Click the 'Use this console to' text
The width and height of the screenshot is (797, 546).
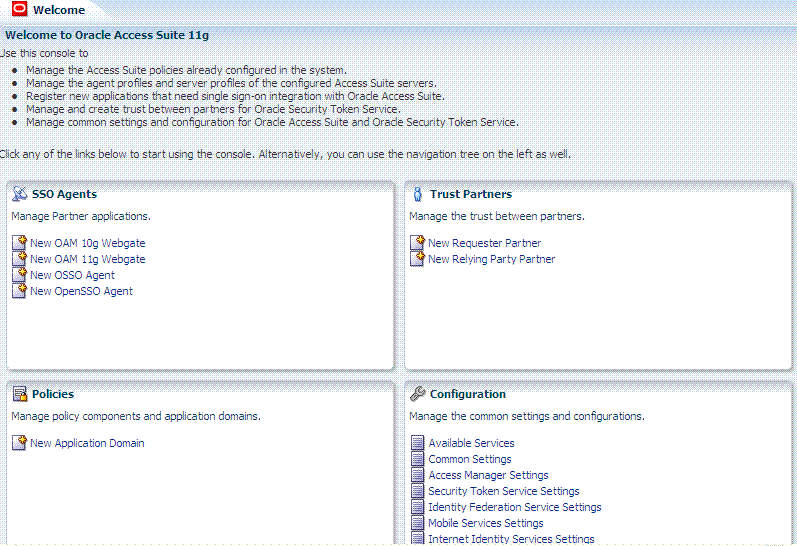point(44,53)
